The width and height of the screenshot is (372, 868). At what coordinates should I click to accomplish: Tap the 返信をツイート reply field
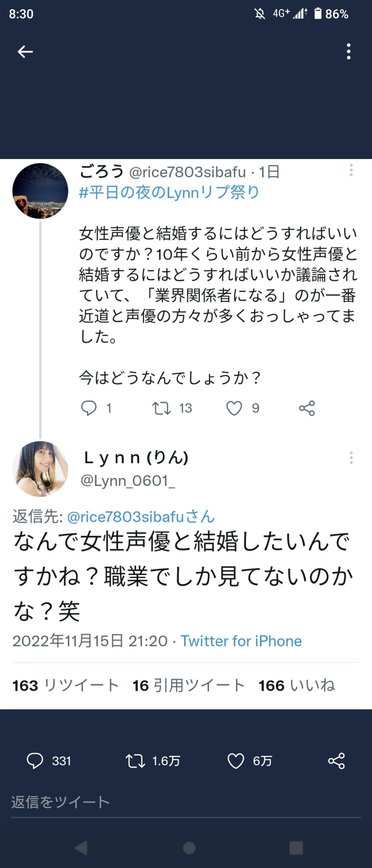point(186,802)
